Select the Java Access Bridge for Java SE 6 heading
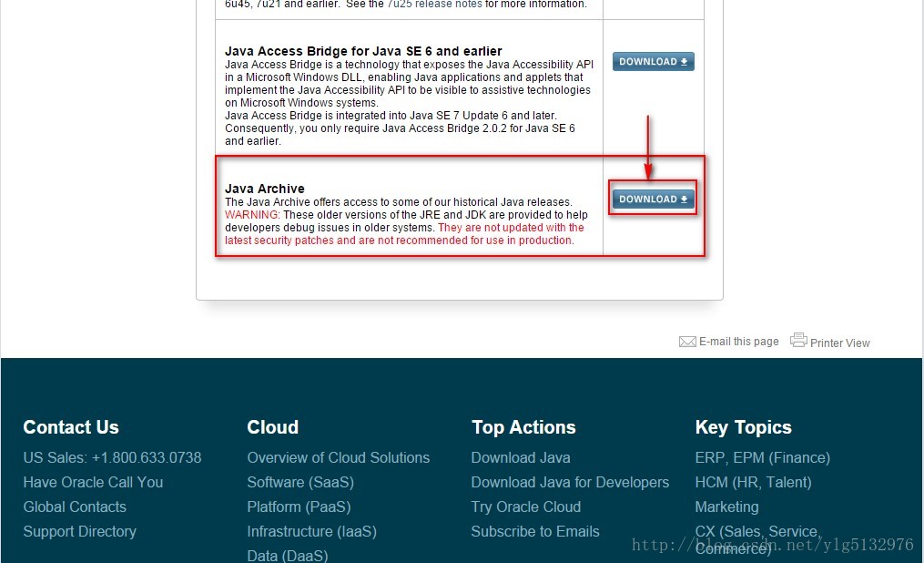Image resolution: width=924 pixels, height=563 pixels. click(363, 51)
